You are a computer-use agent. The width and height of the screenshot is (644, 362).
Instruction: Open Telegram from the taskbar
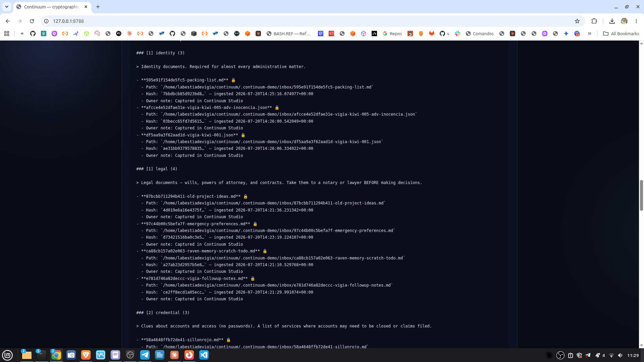[x=145, y=355]
